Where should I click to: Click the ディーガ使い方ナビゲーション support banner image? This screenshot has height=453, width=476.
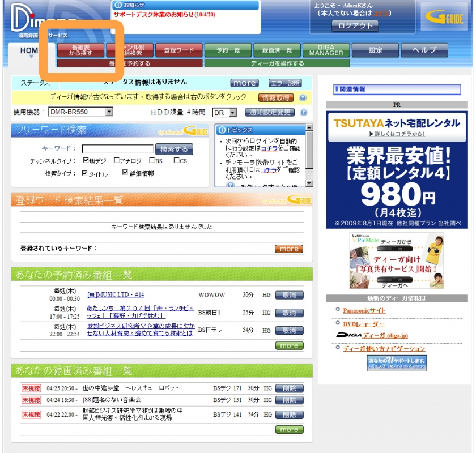(x=396, y=363)
